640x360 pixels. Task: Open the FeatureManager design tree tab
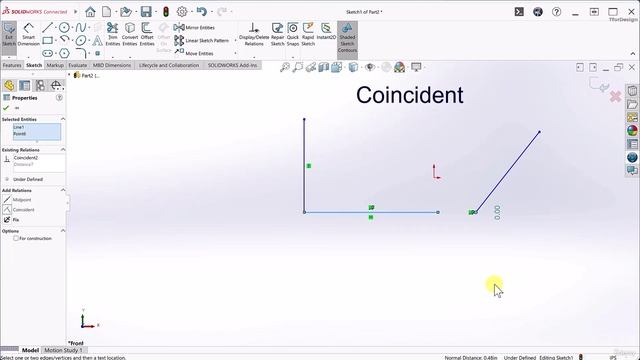coord(9,85)
